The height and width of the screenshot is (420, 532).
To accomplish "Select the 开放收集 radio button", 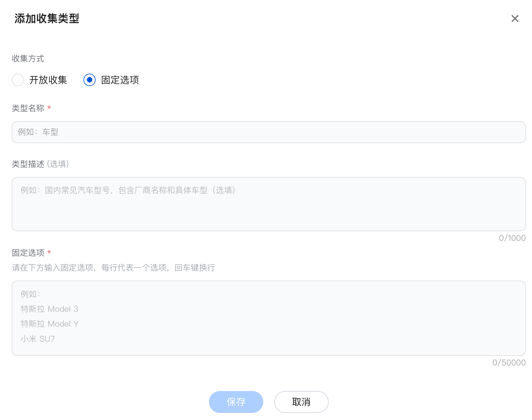I will 18,80.
